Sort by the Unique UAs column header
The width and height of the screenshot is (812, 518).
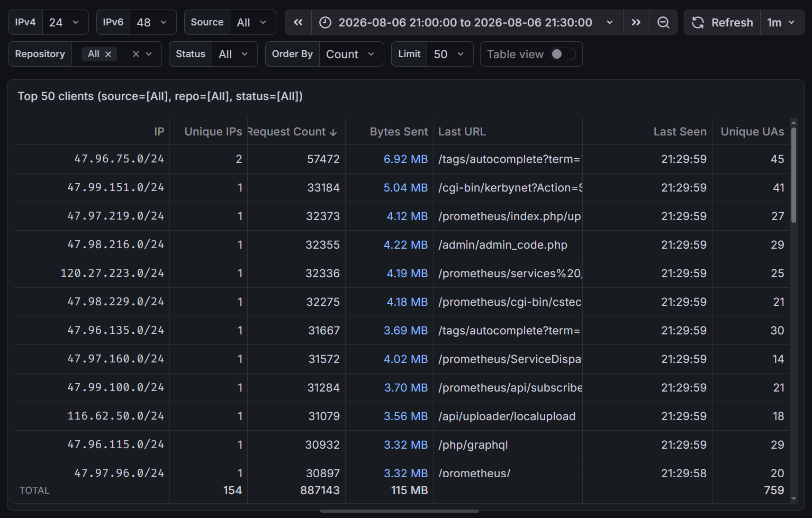coord(752,132)
